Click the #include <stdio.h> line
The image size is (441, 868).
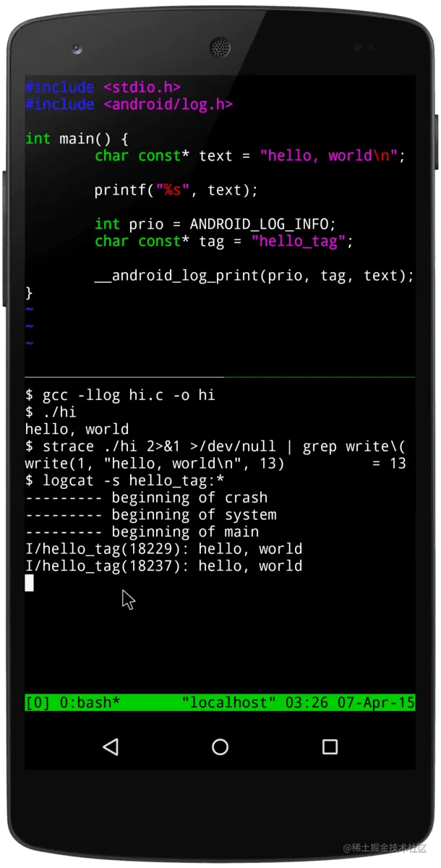103,88
